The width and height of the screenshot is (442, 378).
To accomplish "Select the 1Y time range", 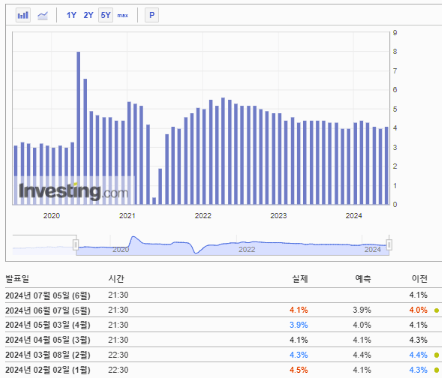I will pos(71,15).
